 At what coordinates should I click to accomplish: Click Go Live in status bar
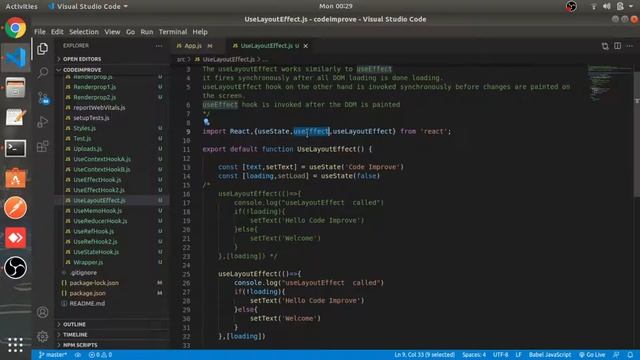point(592,355)
